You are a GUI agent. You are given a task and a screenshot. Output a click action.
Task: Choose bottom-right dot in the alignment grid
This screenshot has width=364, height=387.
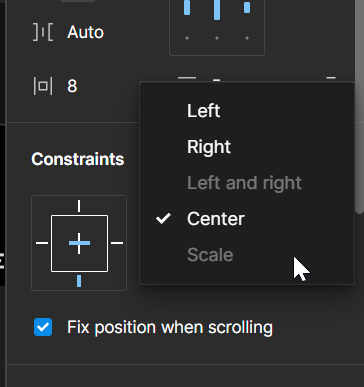pyautogui.click(x=247, y=38)
